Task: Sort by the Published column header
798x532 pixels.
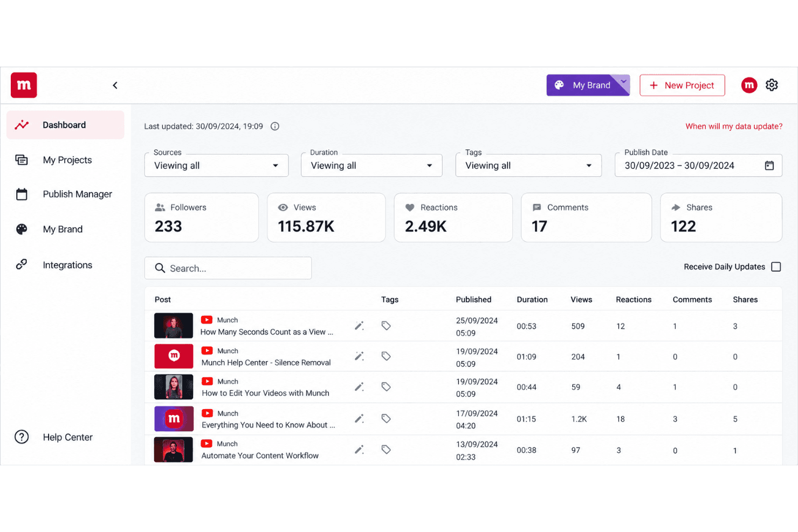Action: pyautogui.click(x=473, y=300)
